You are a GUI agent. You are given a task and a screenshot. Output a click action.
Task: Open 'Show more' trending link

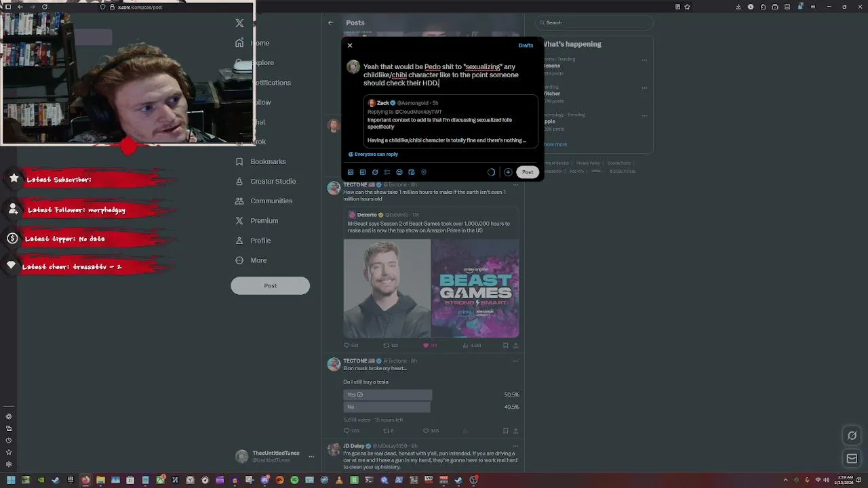555,144
